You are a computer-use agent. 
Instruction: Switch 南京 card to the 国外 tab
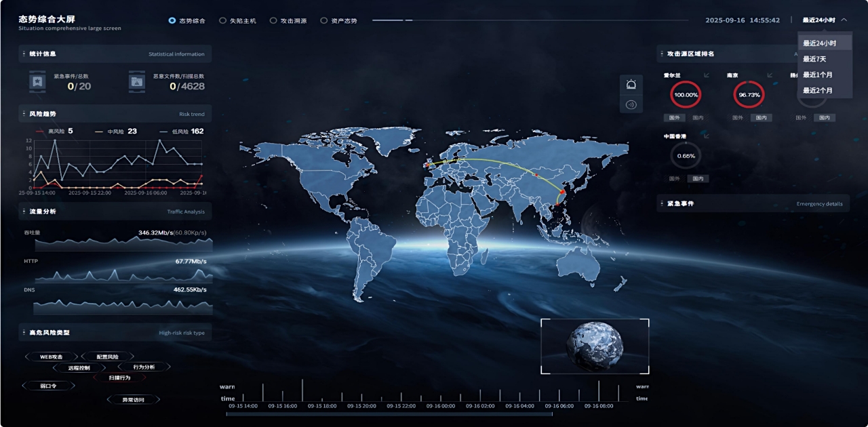738,118
